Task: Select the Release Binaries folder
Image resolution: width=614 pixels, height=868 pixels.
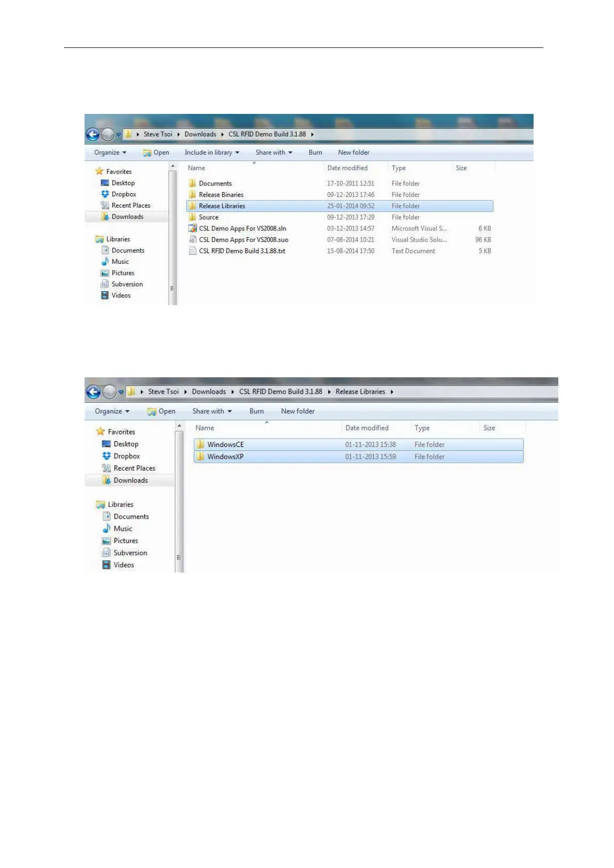Action: click(x=340, y=195)
